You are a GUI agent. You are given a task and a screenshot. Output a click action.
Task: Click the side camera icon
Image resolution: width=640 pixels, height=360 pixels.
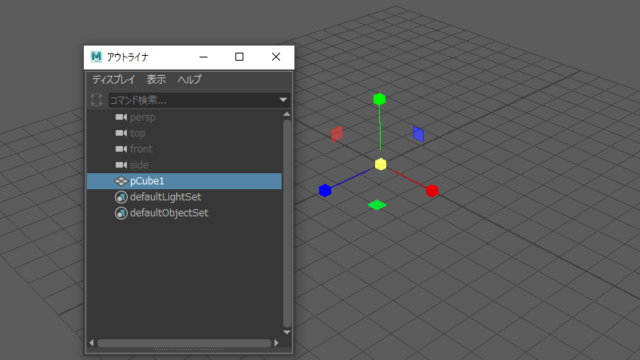(121, 165)
